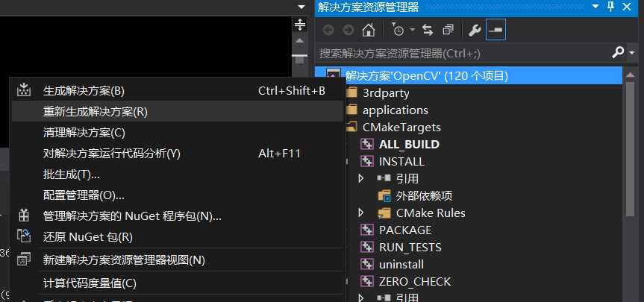The height and width of the screenshot is (302, 644).
Task: Click the restore NuGet icon
Action: coord(24,236)
